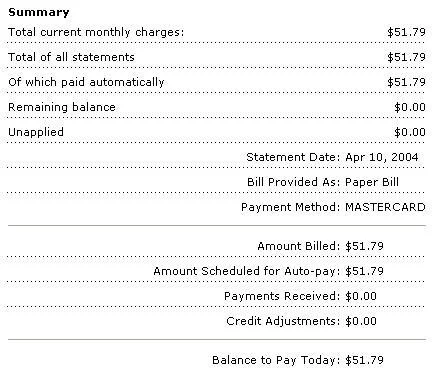This screenshot has height=373, width=432.
Task: Click the Summary heading
Action: 39,12
